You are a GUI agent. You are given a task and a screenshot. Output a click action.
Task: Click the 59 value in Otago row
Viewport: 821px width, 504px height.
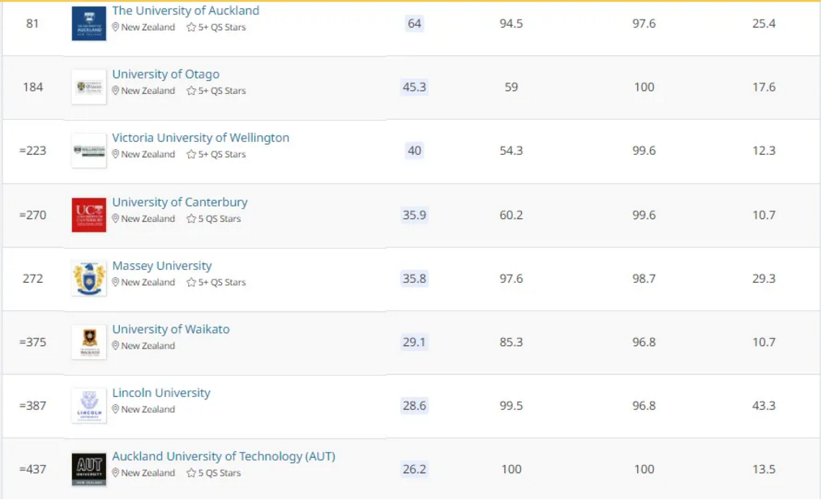coord(511,87)
